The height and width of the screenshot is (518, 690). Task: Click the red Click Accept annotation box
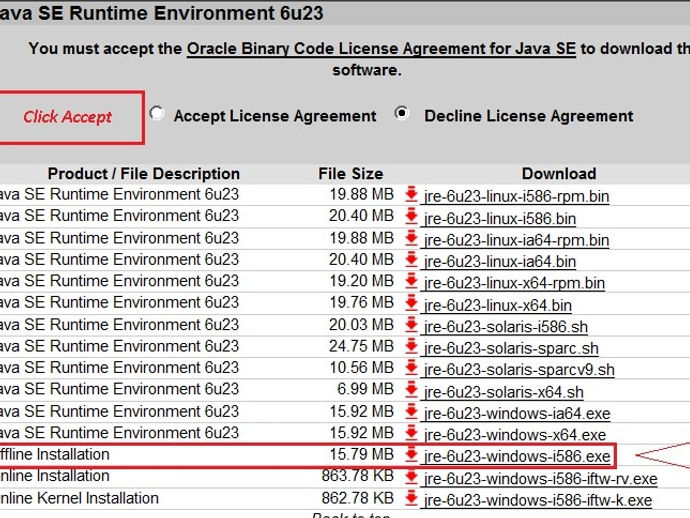[68, 117]
